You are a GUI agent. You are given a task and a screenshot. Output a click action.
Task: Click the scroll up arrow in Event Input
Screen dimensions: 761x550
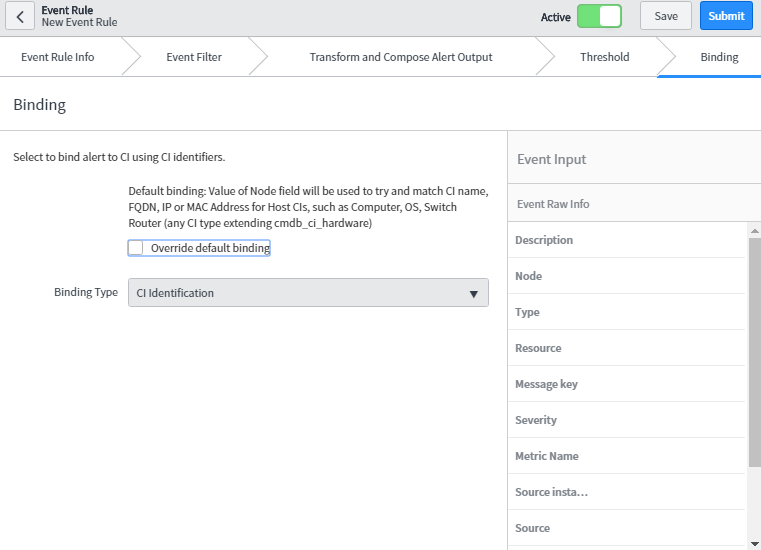pyautogui.click(x=754, y=230)
